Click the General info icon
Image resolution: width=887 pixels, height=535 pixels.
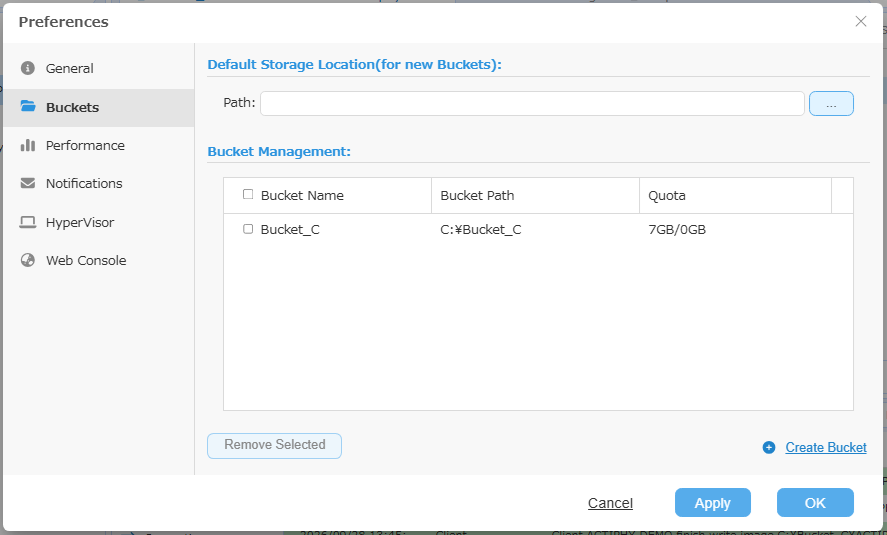(28, 68)
